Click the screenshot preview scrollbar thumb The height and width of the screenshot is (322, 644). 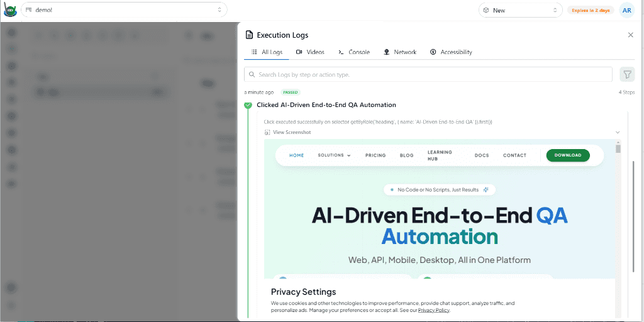(x=618, y=147)
